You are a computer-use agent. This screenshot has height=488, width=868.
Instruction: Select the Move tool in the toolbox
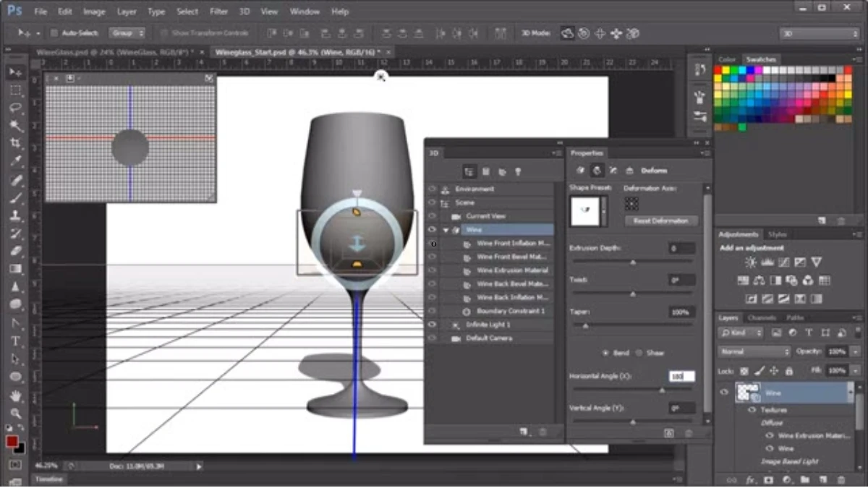[x=15, y=72]
